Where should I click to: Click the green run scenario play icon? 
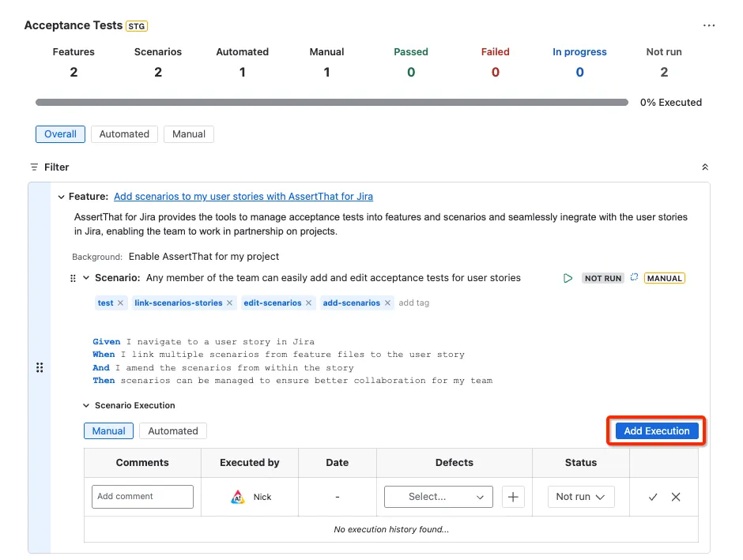tap(568, 278)
